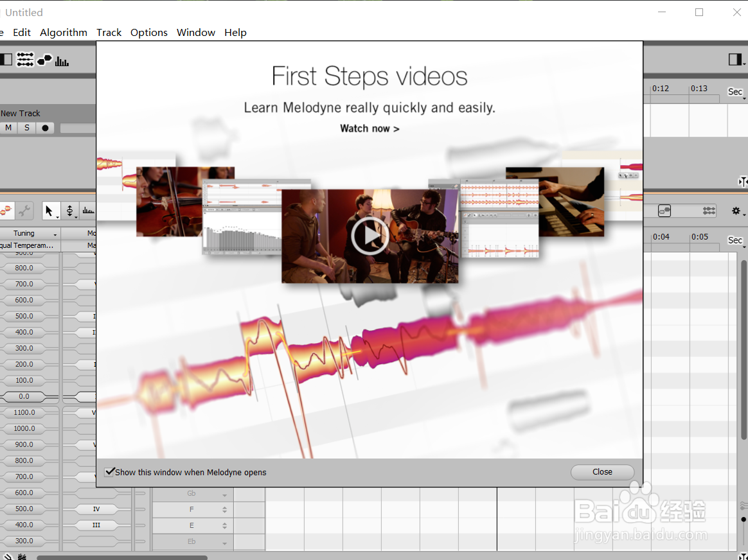Open the sound editor spectrum icon

[x=62, y=60]
